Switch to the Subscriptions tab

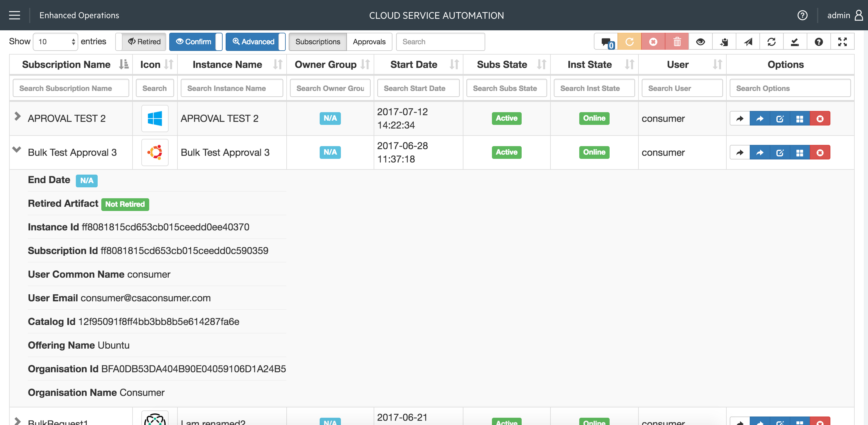pos(317,42)
